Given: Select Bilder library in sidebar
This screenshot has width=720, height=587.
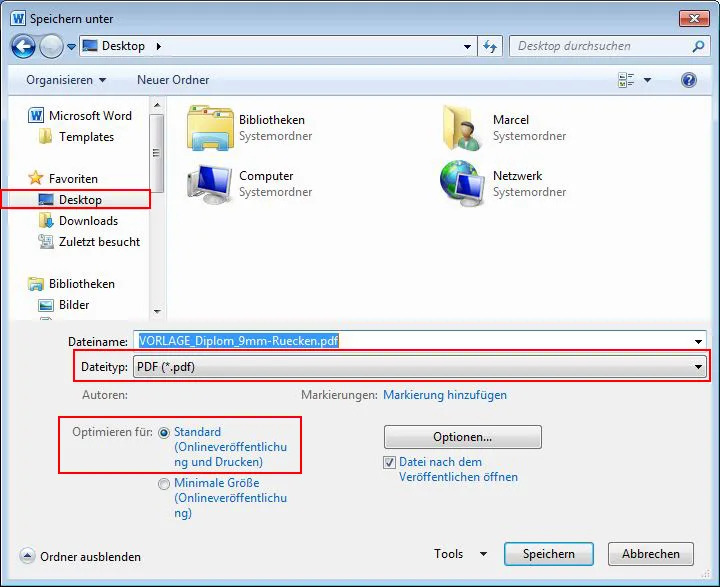Looking at the screenshot, I should click(x=64, y=305).
